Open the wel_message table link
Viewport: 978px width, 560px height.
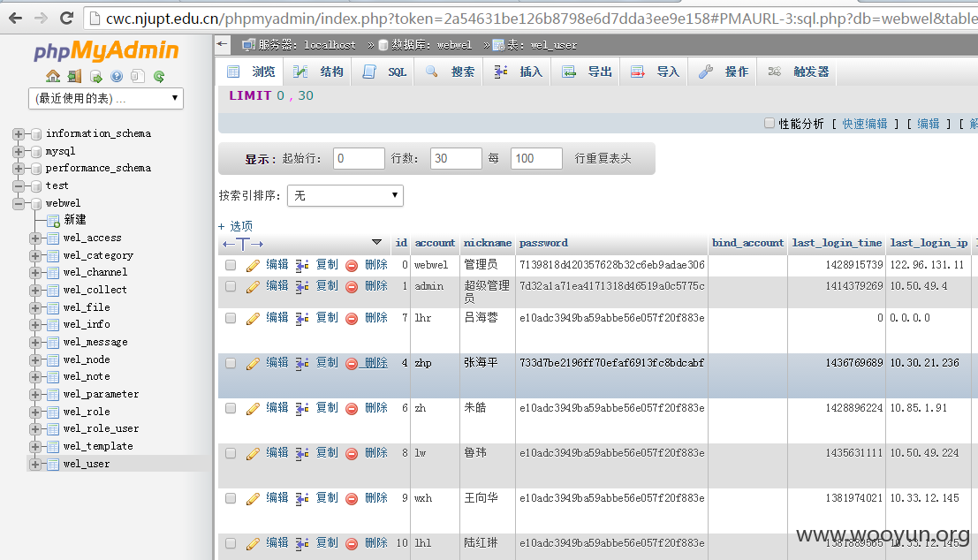[x=95, y=342]
